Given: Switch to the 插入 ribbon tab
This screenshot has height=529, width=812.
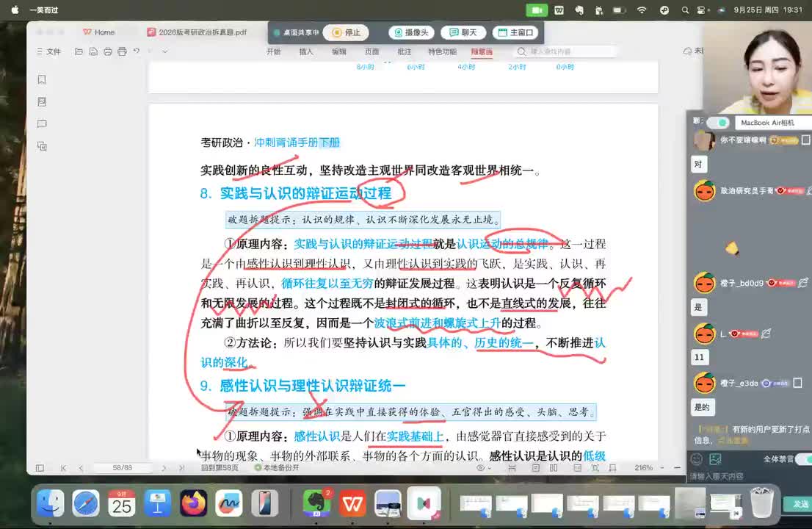Looking at the screenshot, I should tap(306, 51).
